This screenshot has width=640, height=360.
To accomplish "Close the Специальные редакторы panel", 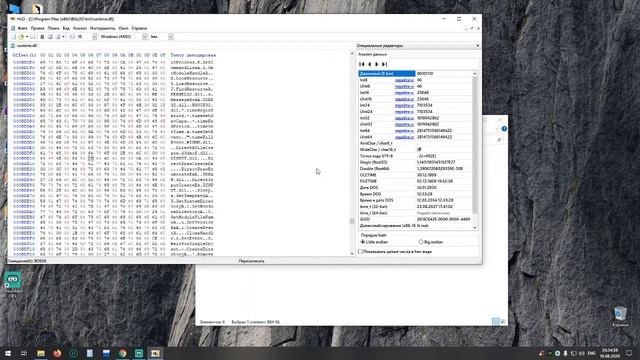I will [x=478, y=46].
